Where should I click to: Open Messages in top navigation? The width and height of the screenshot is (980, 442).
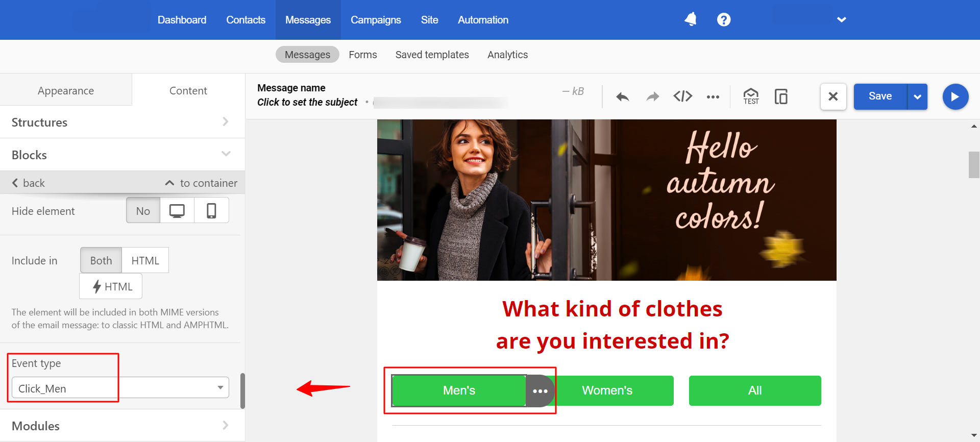click(308, 20)
